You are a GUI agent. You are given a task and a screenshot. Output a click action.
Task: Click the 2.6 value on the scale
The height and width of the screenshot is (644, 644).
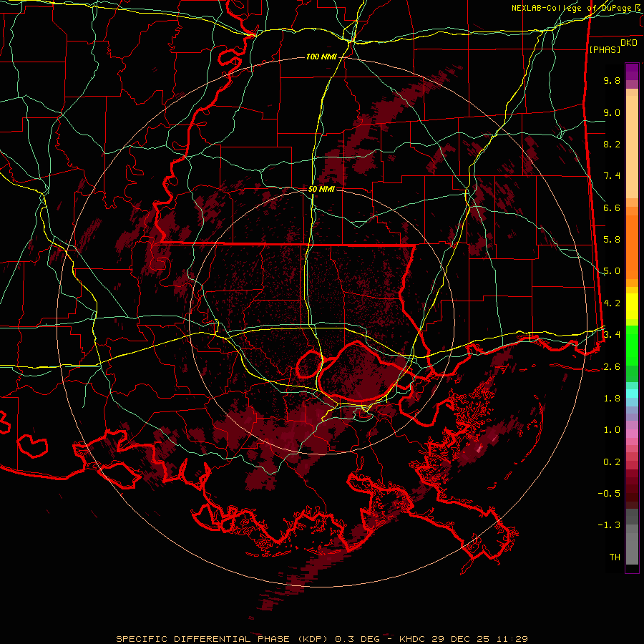click(x=612, y=367)
